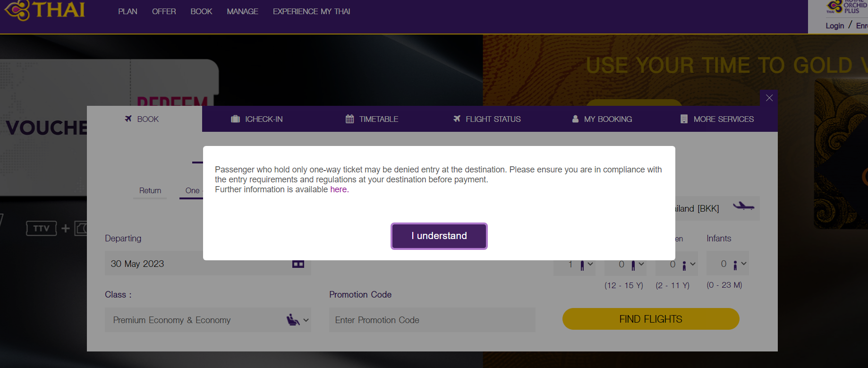The height and width of the screenshot is (368, 868).
Task: Follow the 'here' further information link
Action: point(338,189)
